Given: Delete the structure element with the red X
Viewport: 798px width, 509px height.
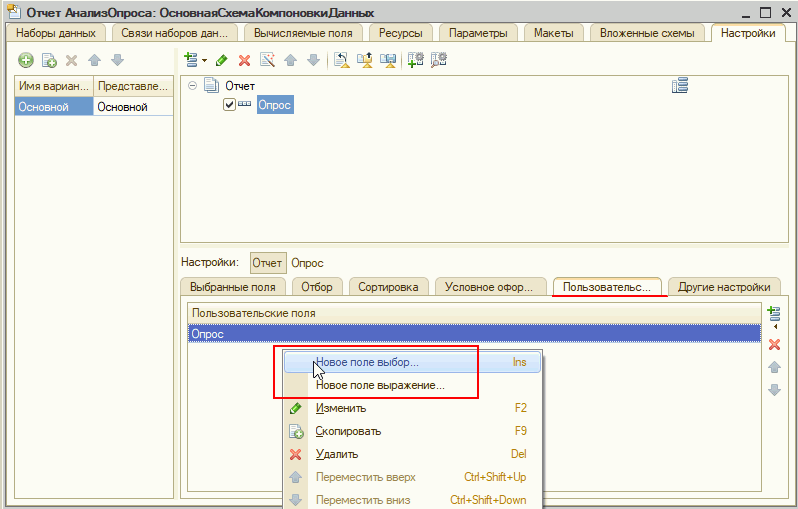Looking at the screenshot, I should tap(245, 60).
